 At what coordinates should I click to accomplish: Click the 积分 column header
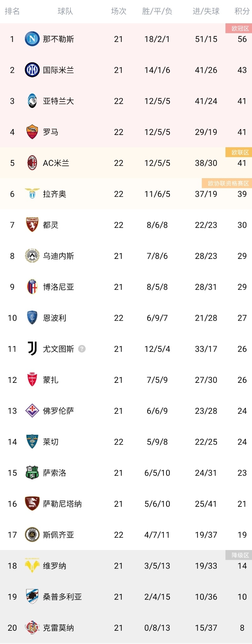tap(242, 11)
